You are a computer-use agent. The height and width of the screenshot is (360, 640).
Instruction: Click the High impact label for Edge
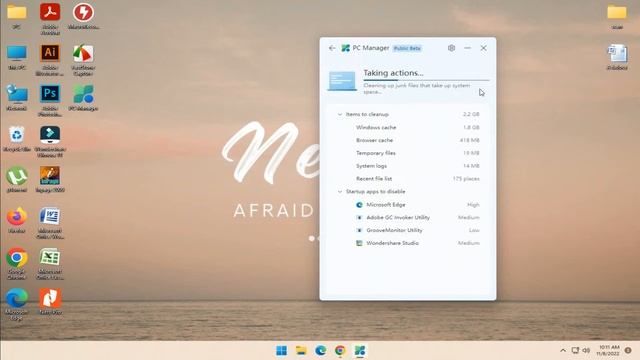[x=473, y=204]
